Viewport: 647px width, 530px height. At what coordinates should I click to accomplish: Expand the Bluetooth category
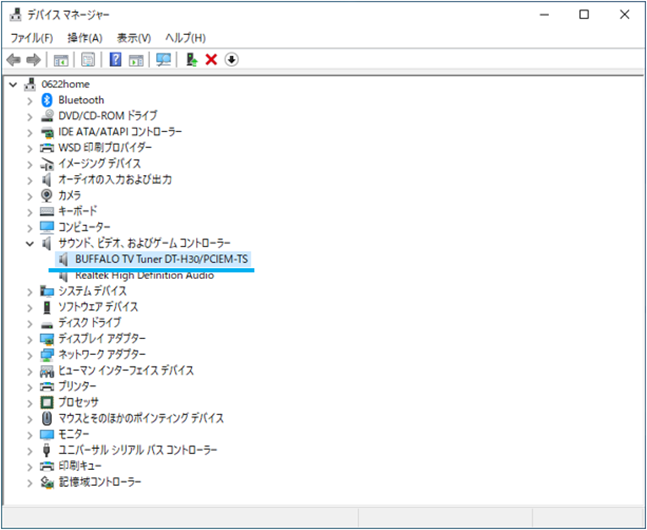(x=30, y=100)
